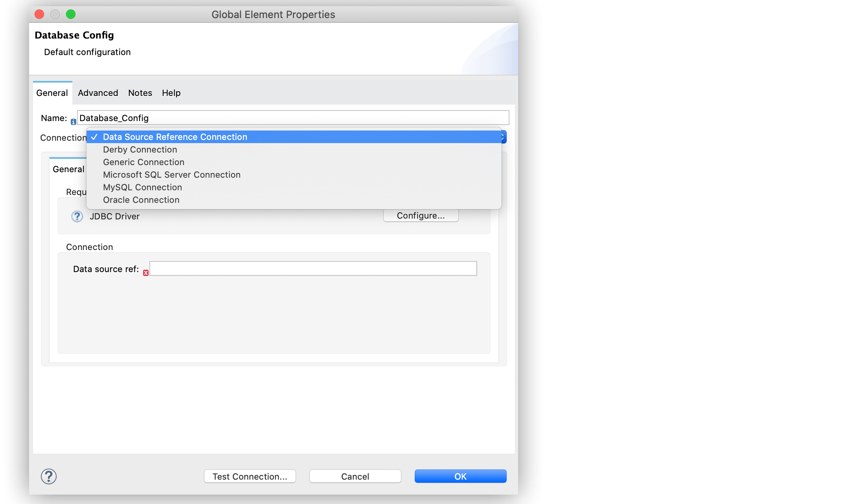Select Microsoft SQL Server Connection
Image resolution: width=842 pixels, height=504 pixels.
click(x=172, y=175)
